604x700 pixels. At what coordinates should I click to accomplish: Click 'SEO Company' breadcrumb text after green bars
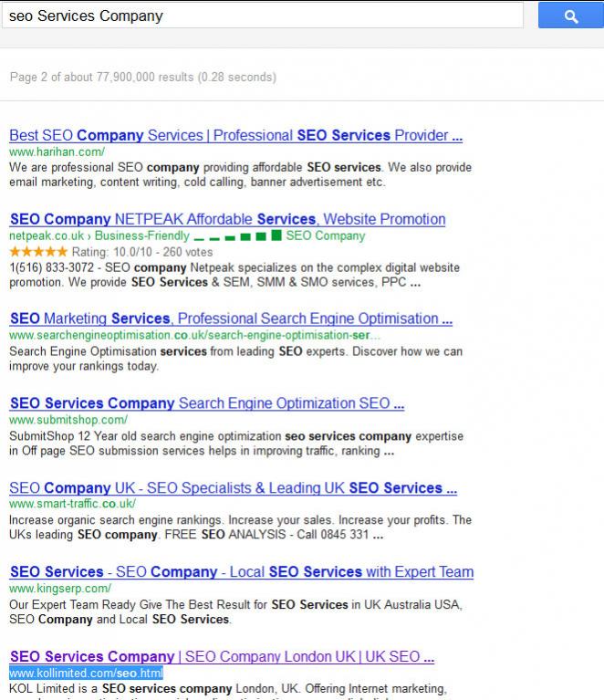coord(326,235)
